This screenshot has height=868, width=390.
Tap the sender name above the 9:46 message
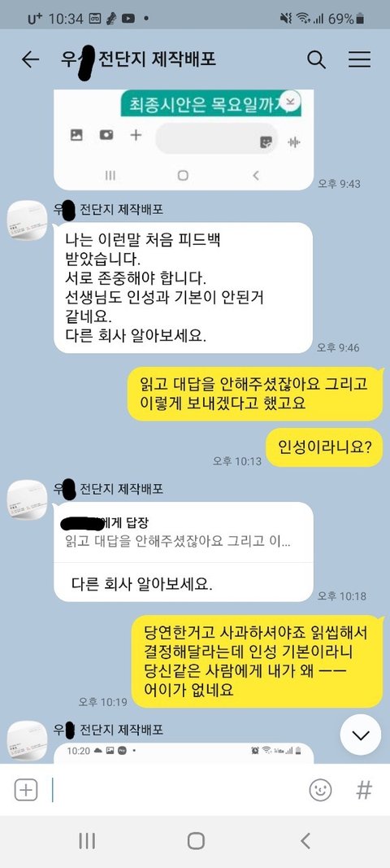(x=108, y=210)
